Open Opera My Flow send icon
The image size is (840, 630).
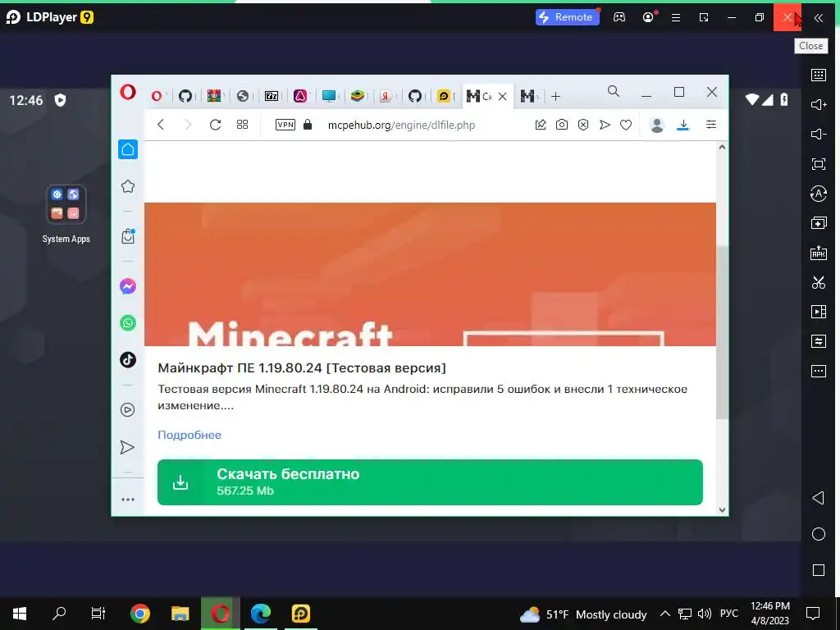click(x=605, y=125)
